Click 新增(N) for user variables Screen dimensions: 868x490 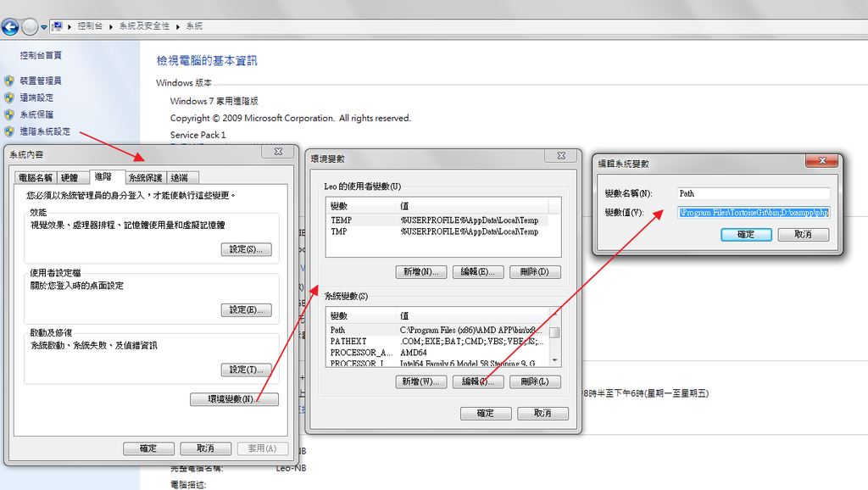pos(421,272)
